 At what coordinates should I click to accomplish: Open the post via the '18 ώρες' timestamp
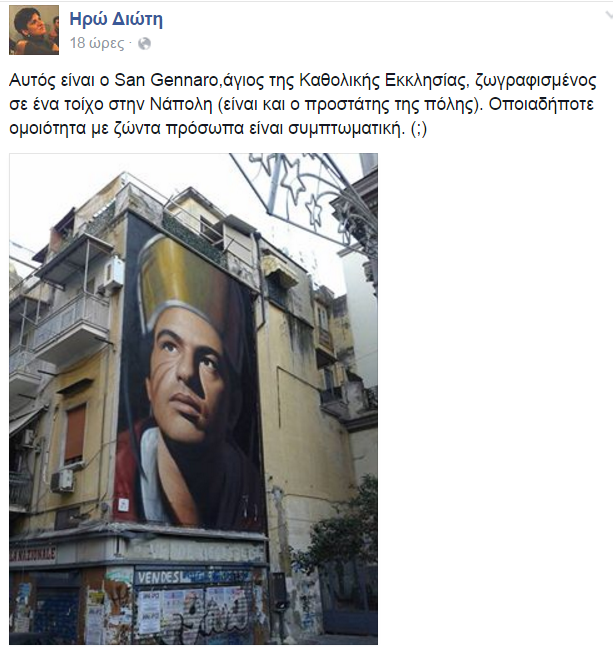[97, 43]
